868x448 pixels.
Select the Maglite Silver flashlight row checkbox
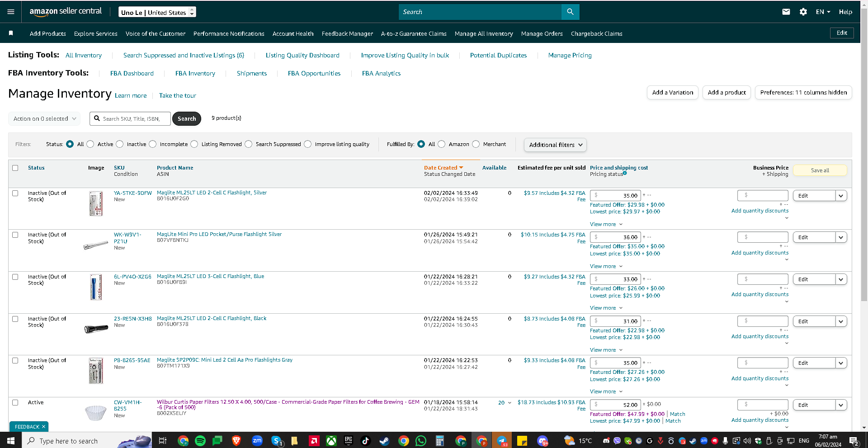(x=15, y=193)
